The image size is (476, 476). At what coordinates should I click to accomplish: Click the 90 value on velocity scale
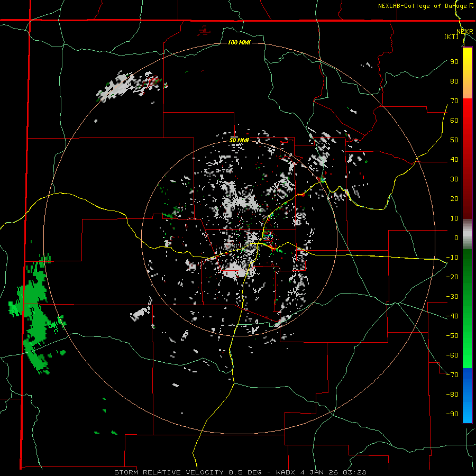454,62
